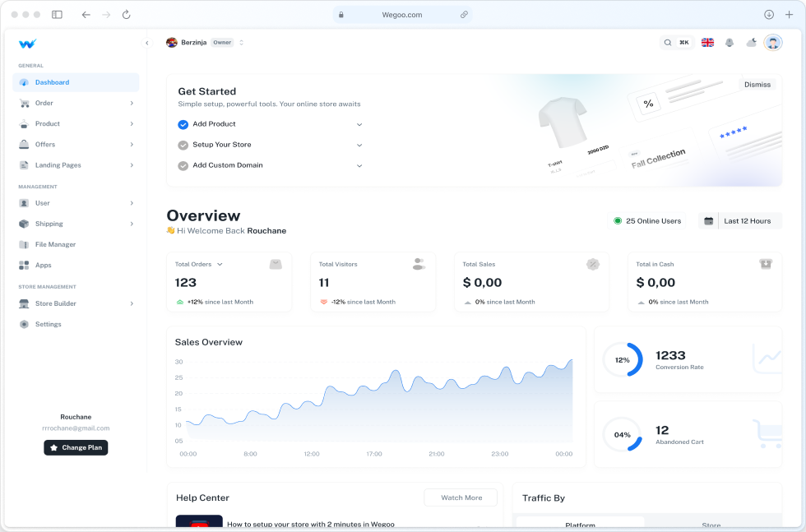Click the user profile avatar
This screenshot has height=532, width=806.
772,43
